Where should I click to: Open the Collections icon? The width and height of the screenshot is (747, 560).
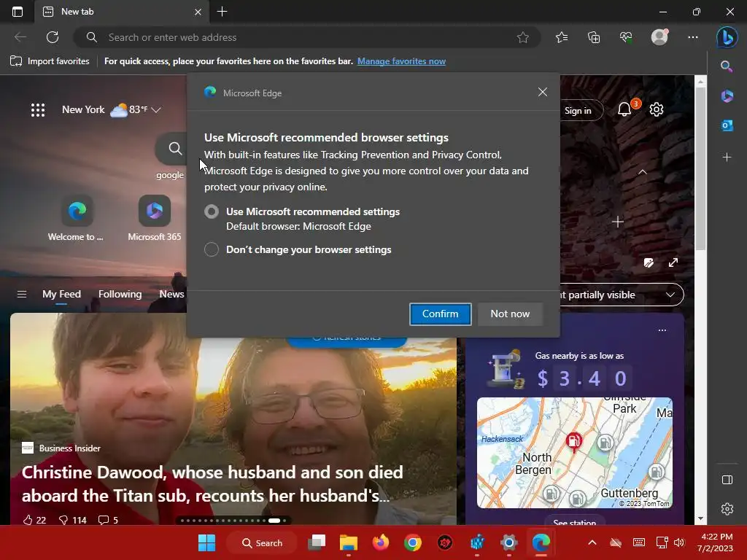tap(594, 37)
